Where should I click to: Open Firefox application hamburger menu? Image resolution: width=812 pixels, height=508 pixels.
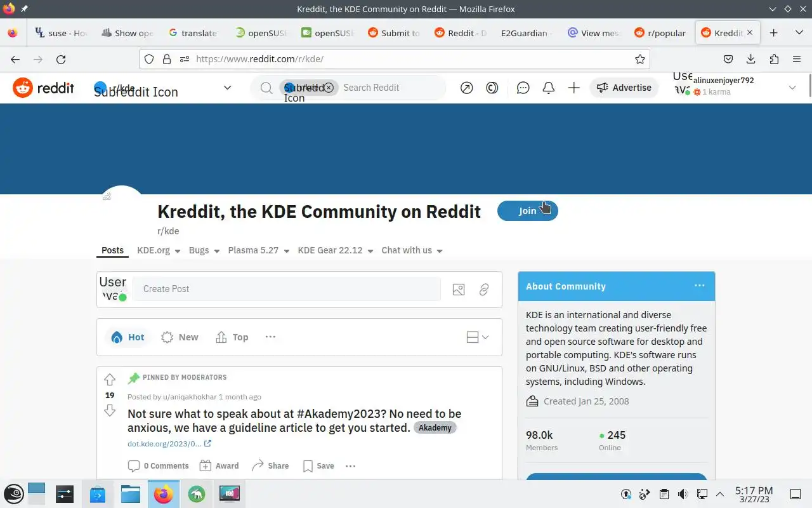click(x=797, y=59)
